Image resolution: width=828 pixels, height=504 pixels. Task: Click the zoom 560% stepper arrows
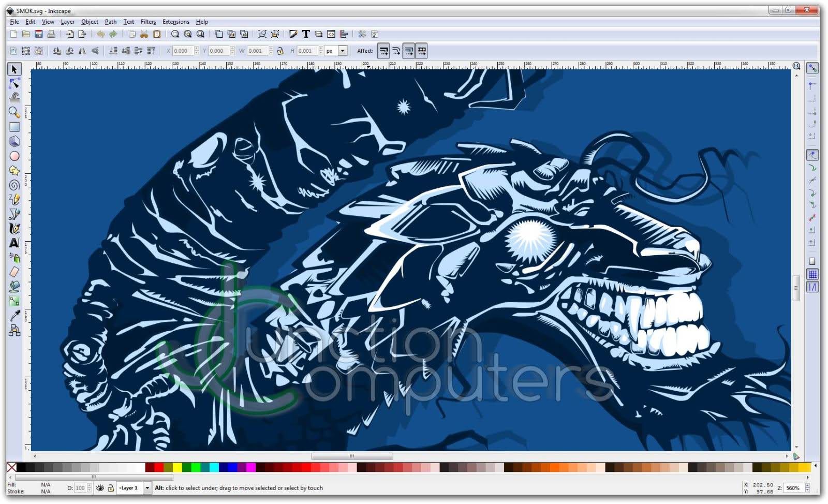pos(807,488)
